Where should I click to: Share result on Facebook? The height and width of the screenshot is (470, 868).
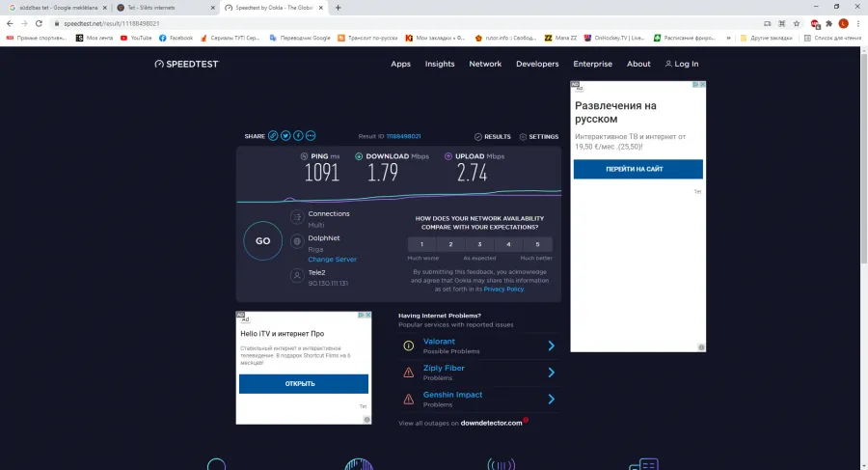coord(298,136)
